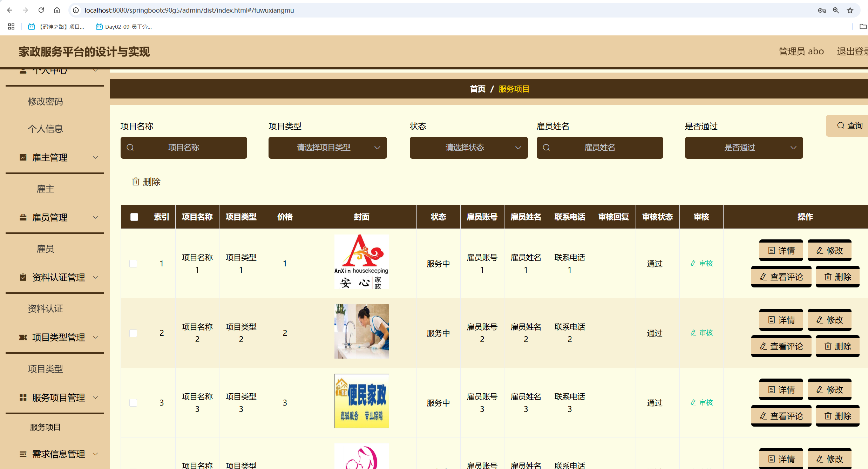
Task: Click the 退出登录 logout link
Action: 852,51
